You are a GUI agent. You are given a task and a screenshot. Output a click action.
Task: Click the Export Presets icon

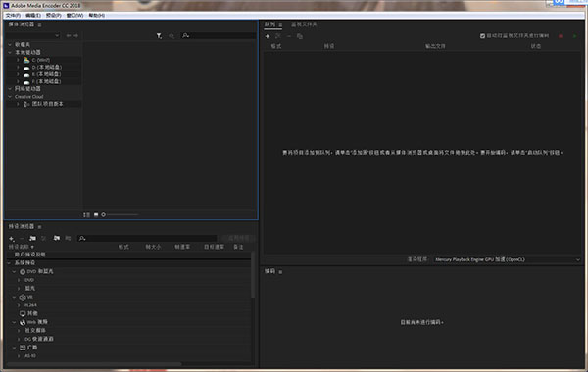click(68, 238)
